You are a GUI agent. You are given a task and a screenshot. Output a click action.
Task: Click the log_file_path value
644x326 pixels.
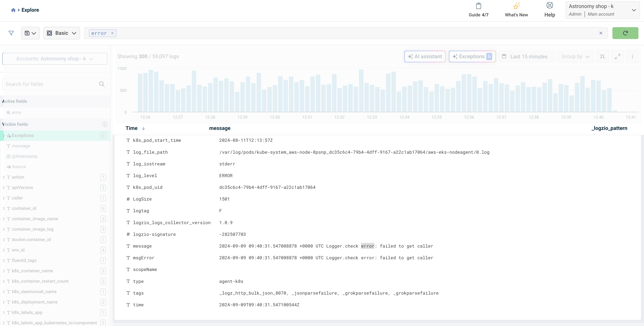[354, 152]
